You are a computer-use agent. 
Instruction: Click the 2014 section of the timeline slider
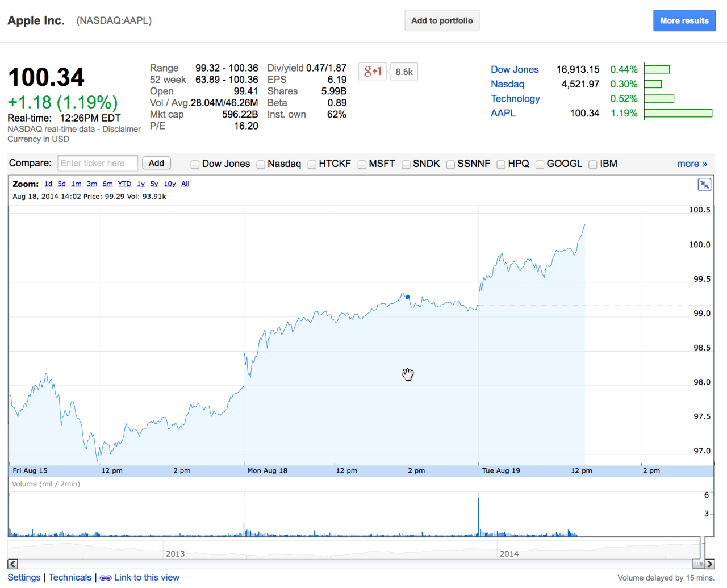(x=509, y=554)
